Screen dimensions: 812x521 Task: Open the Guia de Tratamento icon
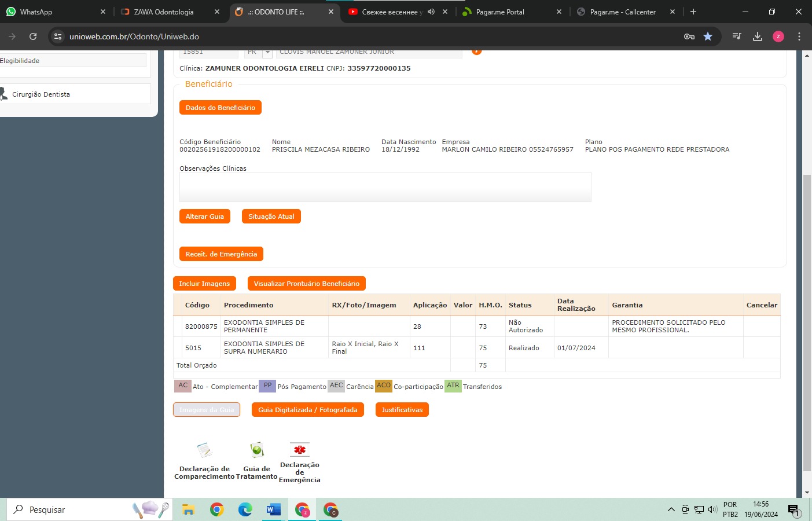(256, 450)
